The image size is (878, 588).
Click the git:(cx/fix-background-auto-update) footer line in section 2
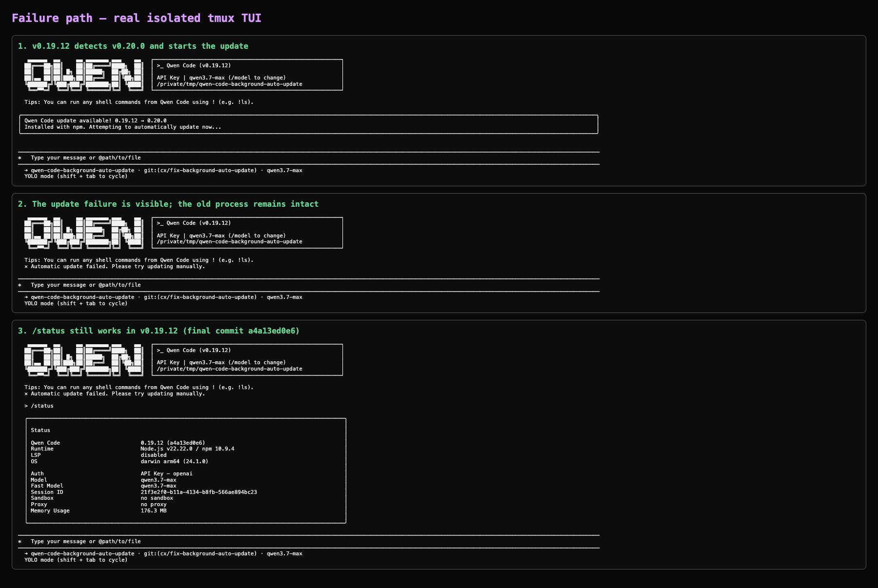(163, 297)
